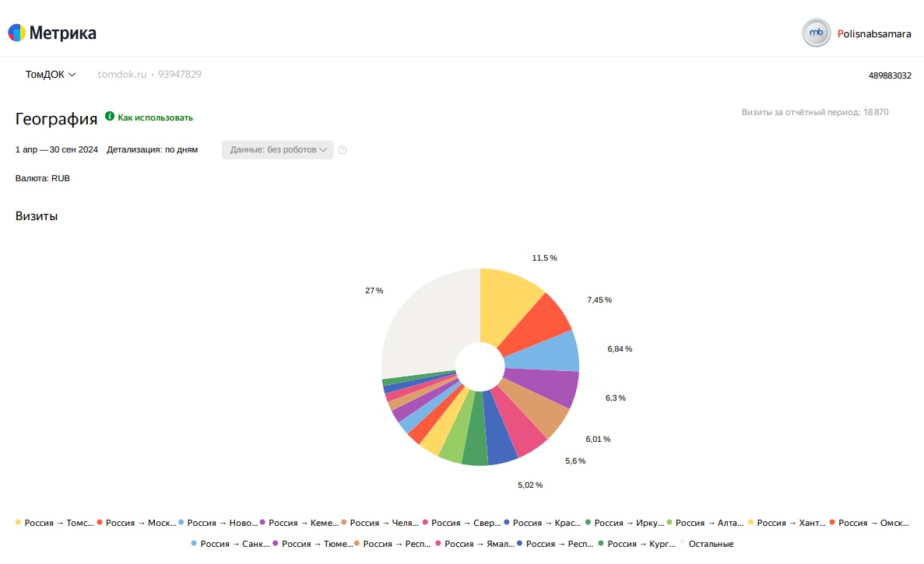
Task: Click the Визиты chart heading
Action: pos(37,216)
